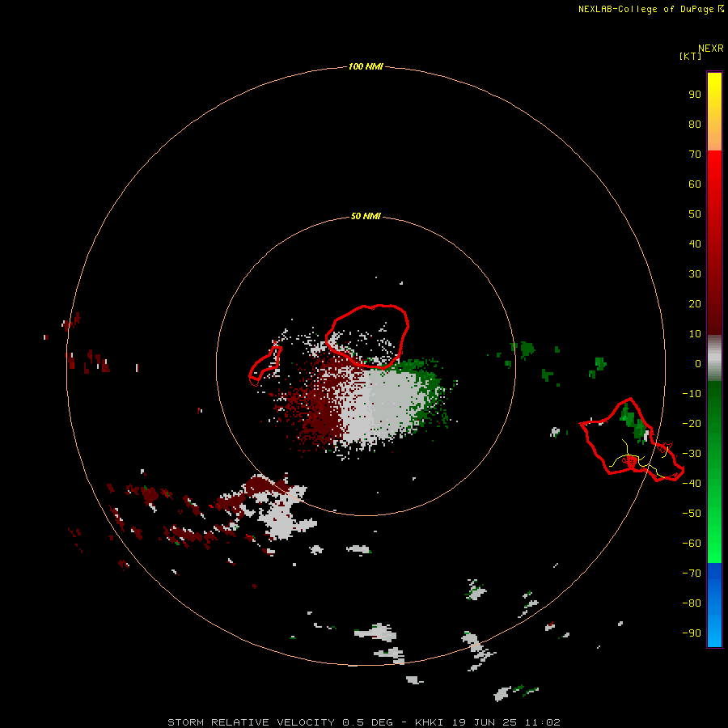Click the 50 value on velocity scale

(695, 214)
